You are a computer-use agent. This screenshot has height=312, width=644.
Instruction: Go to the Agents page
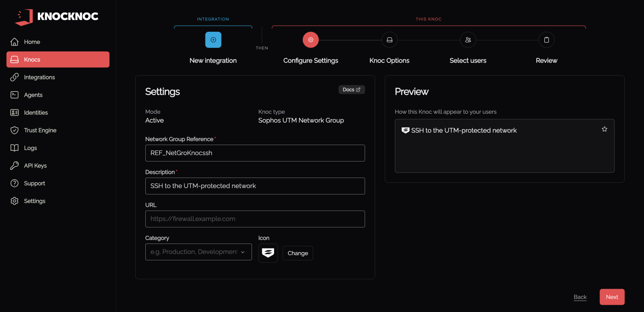click(x=58, y=95)
